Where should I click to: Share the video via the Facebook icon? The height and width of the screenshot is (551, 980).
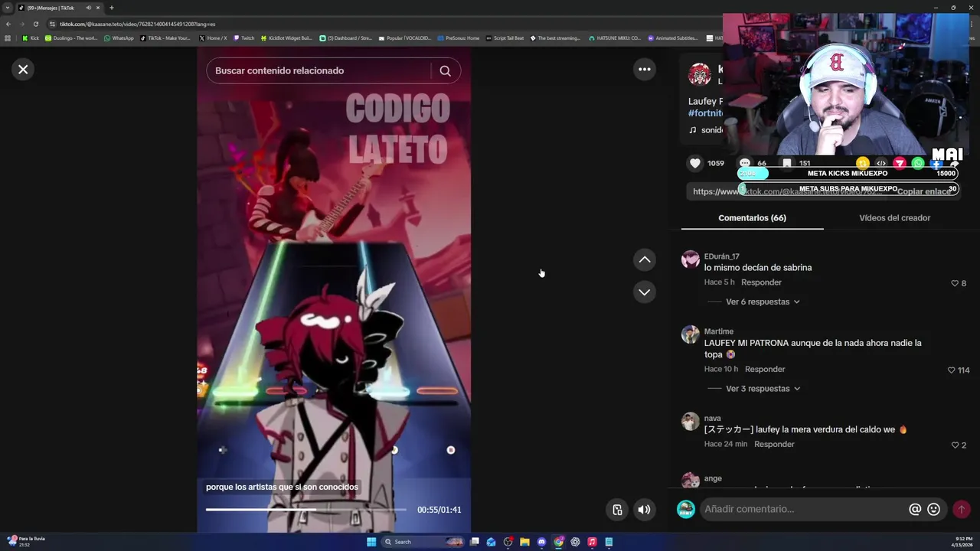[x=936, y=163]
